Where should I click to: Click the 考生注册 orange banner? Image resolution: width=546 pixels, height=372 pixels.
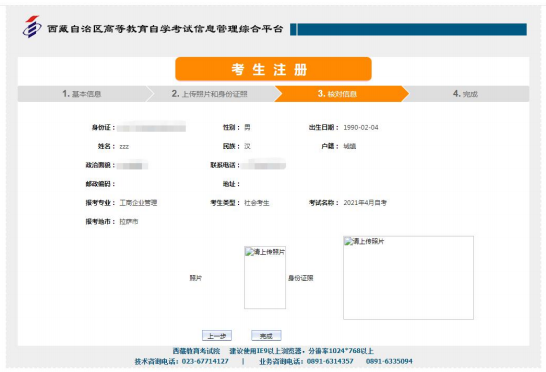273,69
